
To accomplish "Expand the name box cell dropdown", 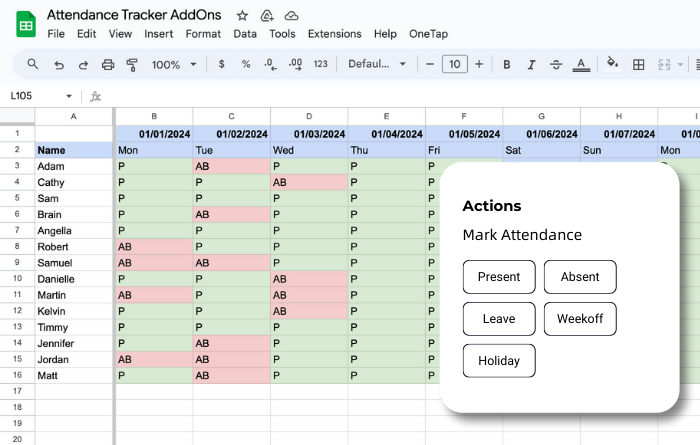I will tap(69, 97).
